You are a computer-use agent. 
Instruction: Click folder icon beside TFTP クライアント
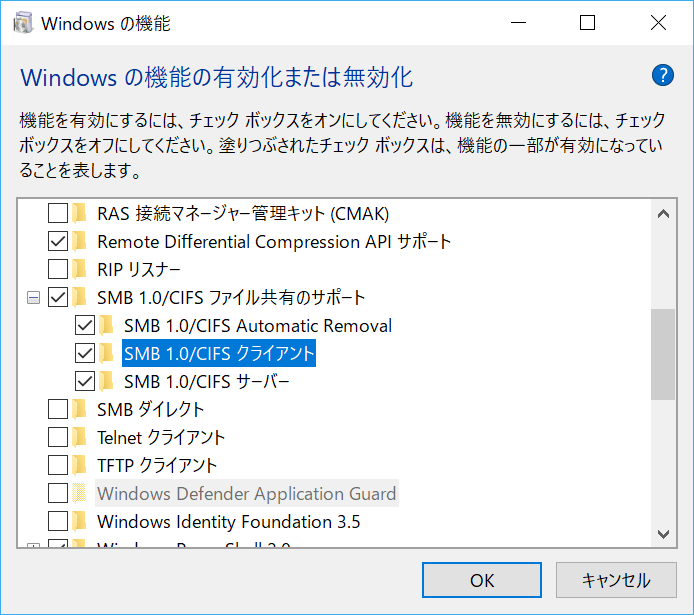point(79,465)
